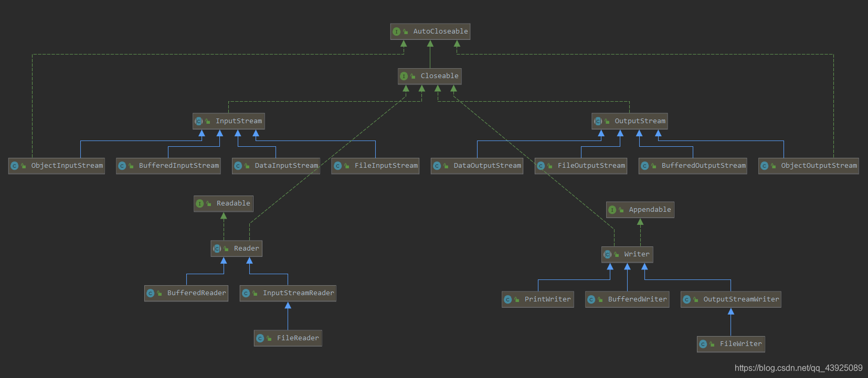Screen dimensions: 868x378
Task: Click the class icon beside FileWriter
Action: pyautogui.click(x=703, y=344)
